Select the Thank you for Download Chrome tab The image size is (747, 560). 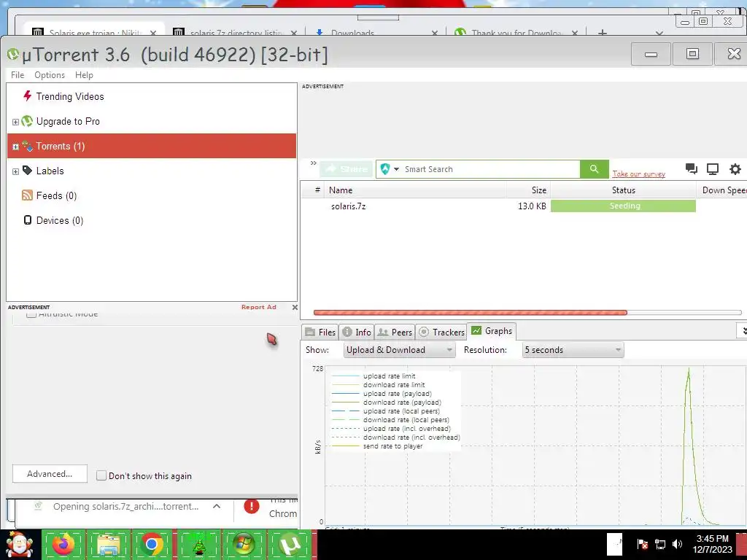pyautogui.click(x=516, y=32)
